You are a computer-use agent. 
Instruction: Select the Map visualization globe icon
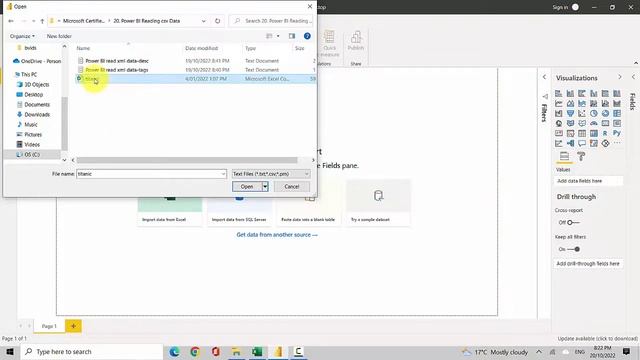[558, 123]
